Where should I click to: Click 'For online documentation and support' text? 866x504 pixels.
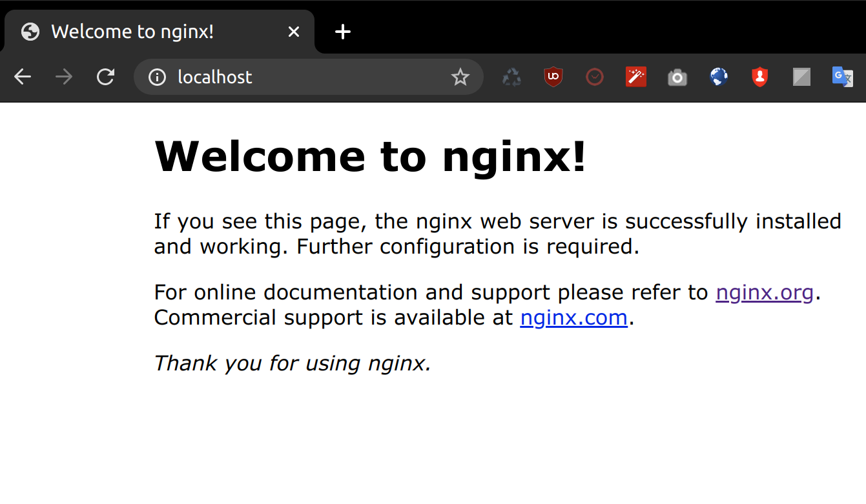(353, 292)
